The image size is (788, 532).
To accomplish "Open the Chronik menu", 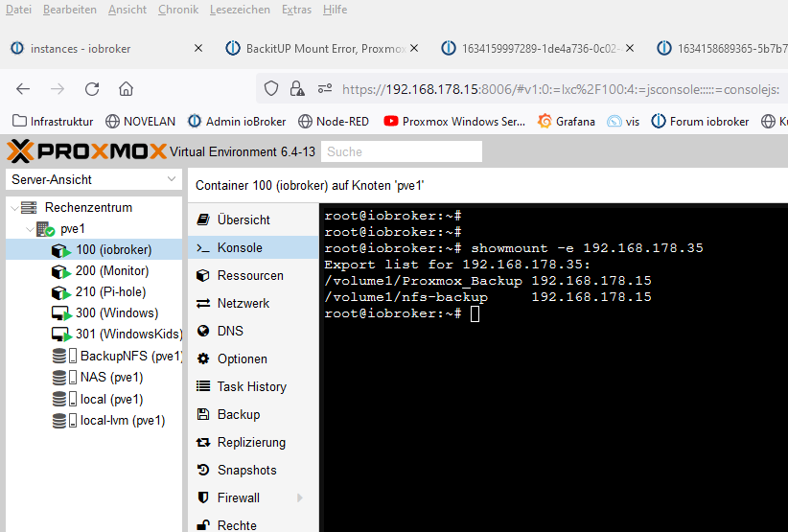I will click(x=178, y=10).
